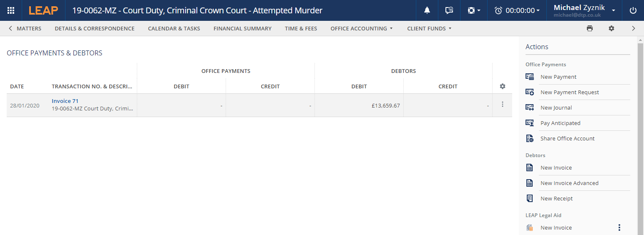Open LEAP Legal Aid invoice options dots
Viewport: 644px width, 235px height.
(x=619, y=227)
